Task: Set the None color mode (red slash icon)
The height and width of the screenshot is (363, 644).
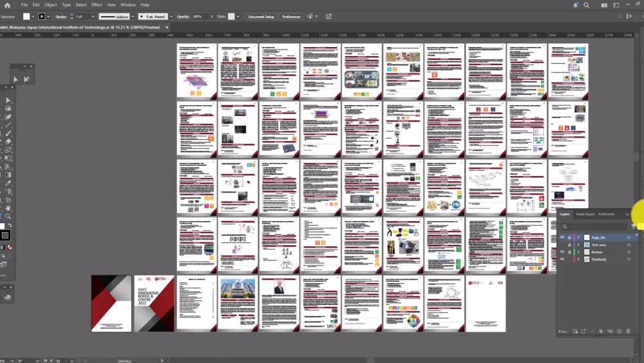Action: [10, 248]
